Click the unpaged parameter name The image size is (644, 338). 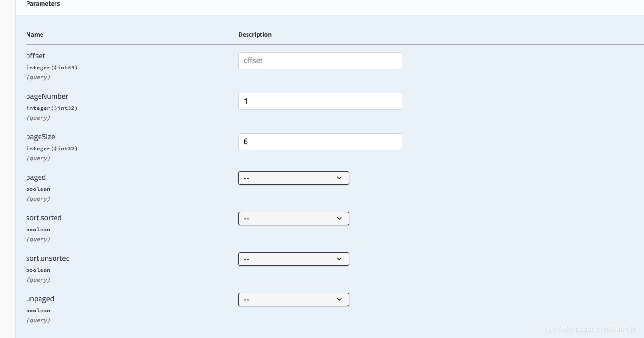pos(40,299)
